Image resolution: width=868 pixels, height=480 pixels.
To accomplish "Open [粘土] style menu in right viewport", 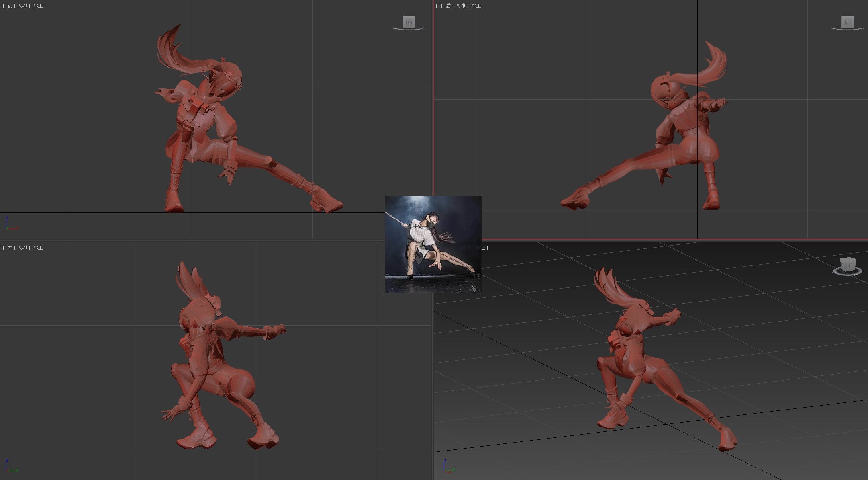I will pyautogui.click(x=39, y=248).
